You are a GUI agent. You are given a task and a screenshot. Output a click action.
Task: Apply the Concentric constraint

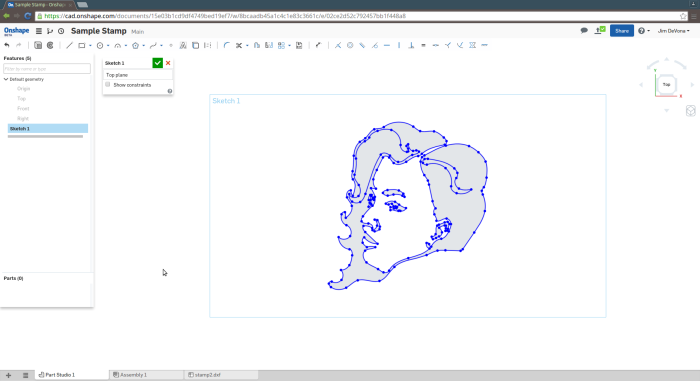click(x=350, y=45)
